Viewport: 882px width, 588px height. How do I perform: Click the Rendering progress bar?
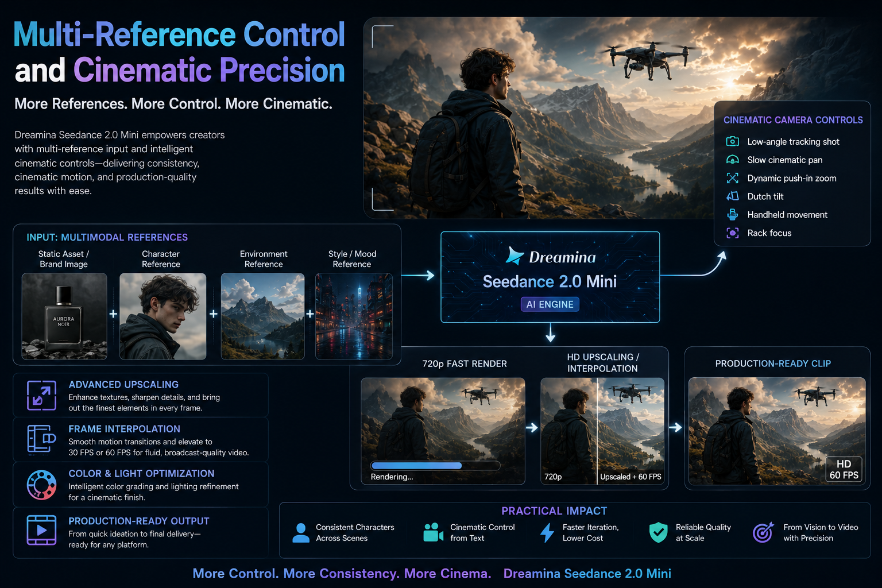pyautogui.click(x=435, y=466)
